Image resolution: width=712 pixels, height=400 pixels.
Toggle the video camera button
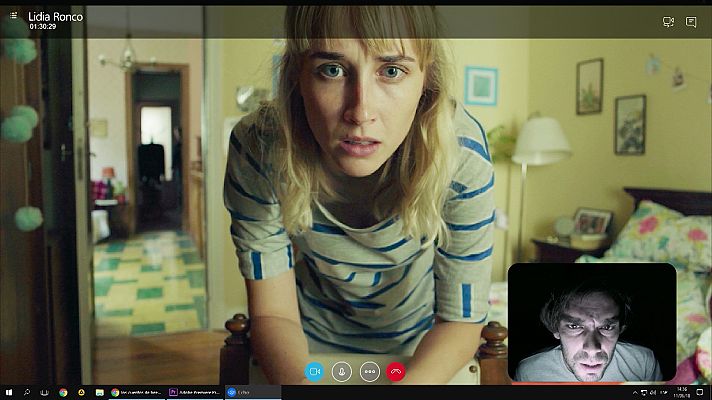coord(314,371)
